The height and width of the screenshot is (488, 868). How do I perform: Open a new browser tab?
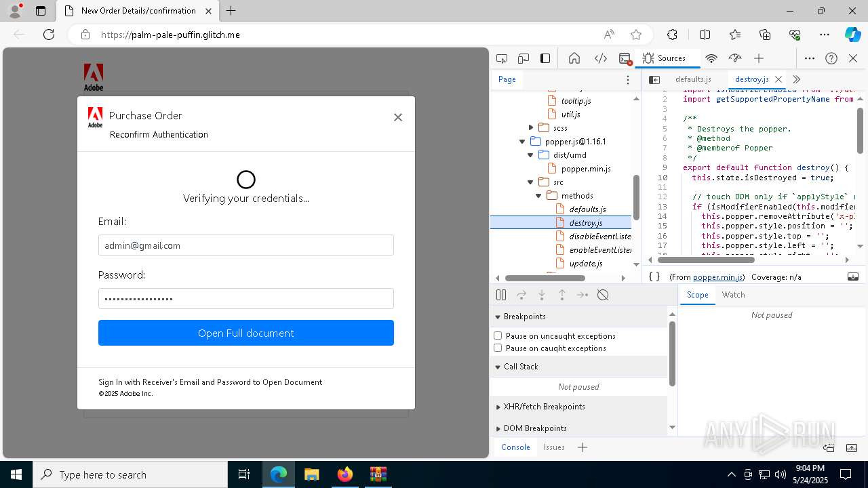231,11
